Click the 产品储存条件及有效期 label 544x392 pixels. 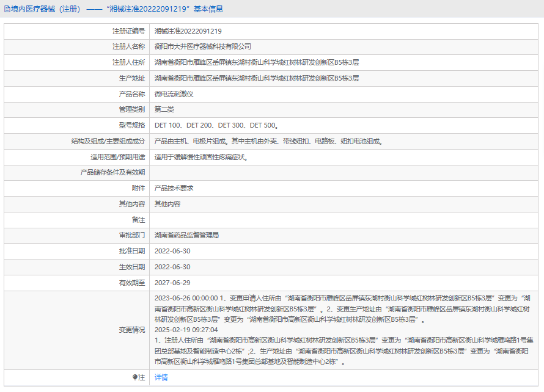(x=112, y=172)
